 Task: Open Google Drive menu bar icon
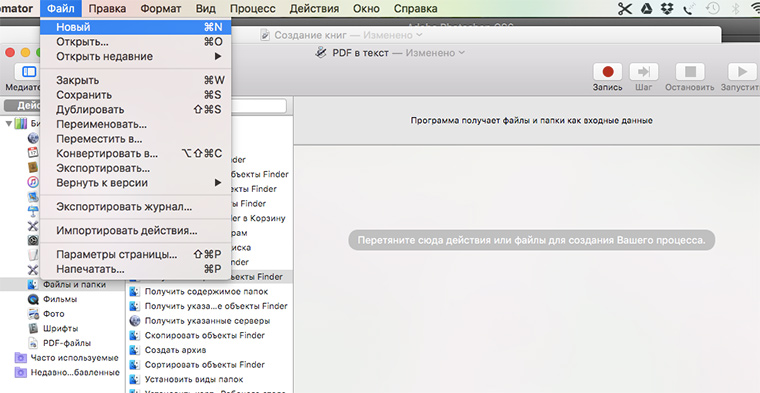click(647, 8)
